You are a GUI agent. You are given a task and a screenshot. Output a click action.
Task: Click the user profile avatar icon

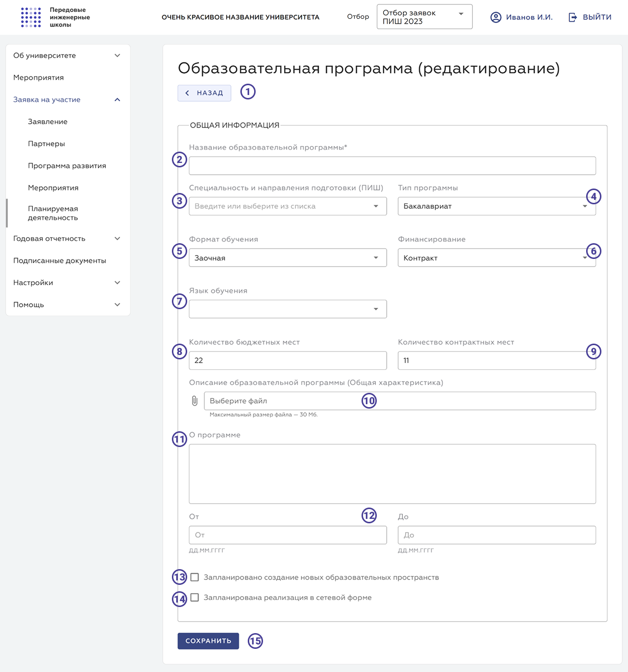(x=496, y=17)
